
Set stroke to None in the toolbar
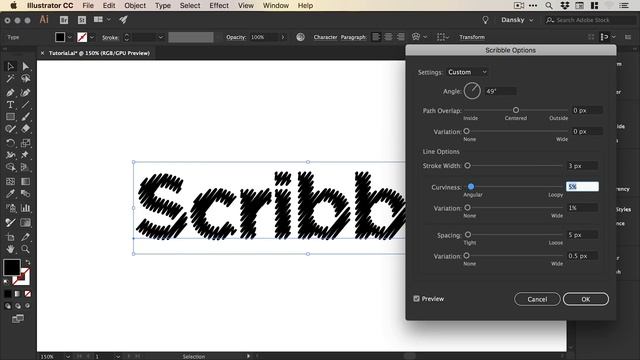pyautogui.click(x=28, y=294)
